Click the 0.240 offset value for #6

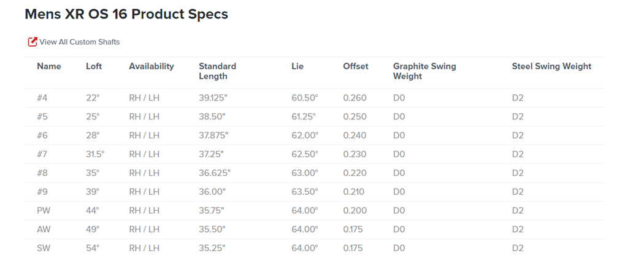pos(355,135)
